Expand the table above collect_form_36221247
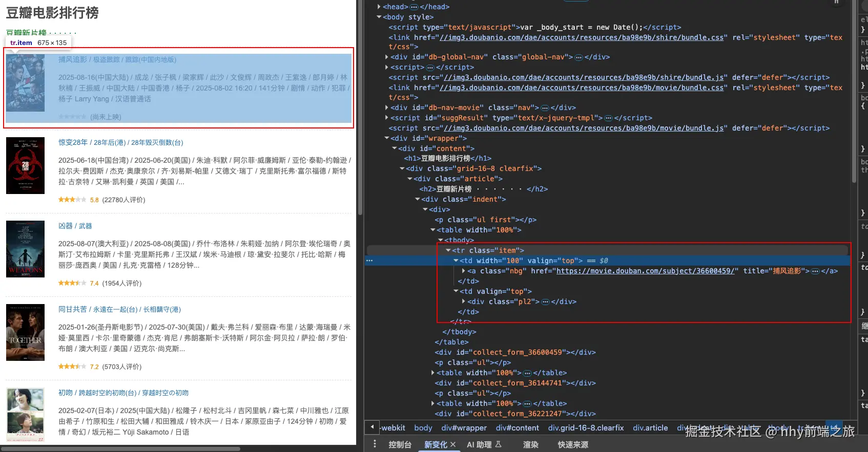Image resolution: width=868 pixels, height=452 pixels. click(433, 403)
